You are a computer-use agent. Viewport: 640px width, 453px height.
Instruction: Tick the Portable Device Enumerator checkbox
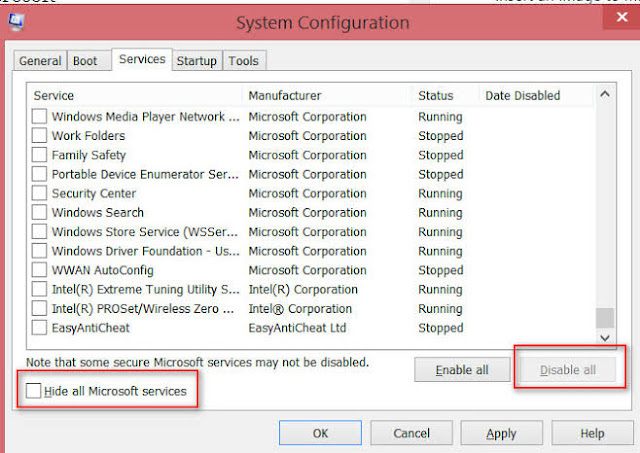click(x=39, y=174)
